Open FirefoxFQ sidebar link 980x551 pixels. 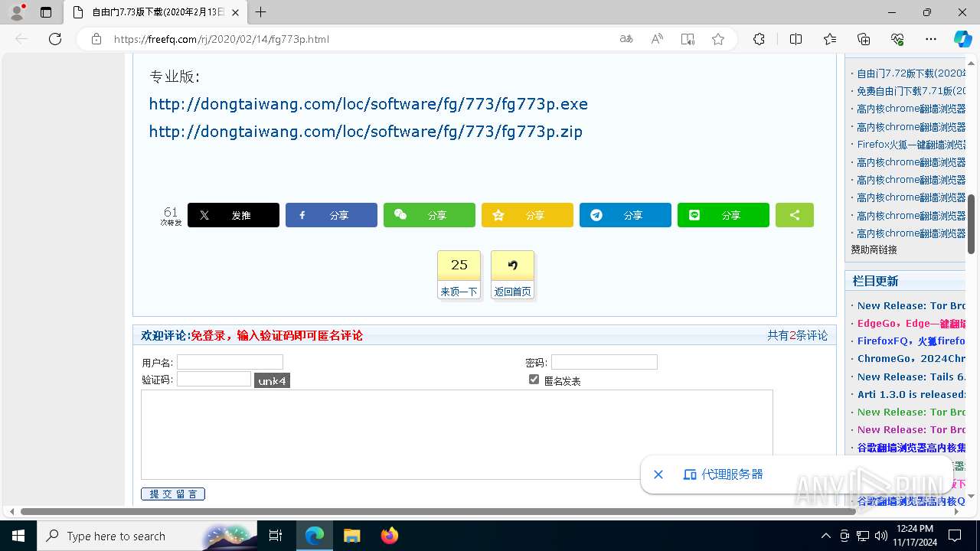911,341
